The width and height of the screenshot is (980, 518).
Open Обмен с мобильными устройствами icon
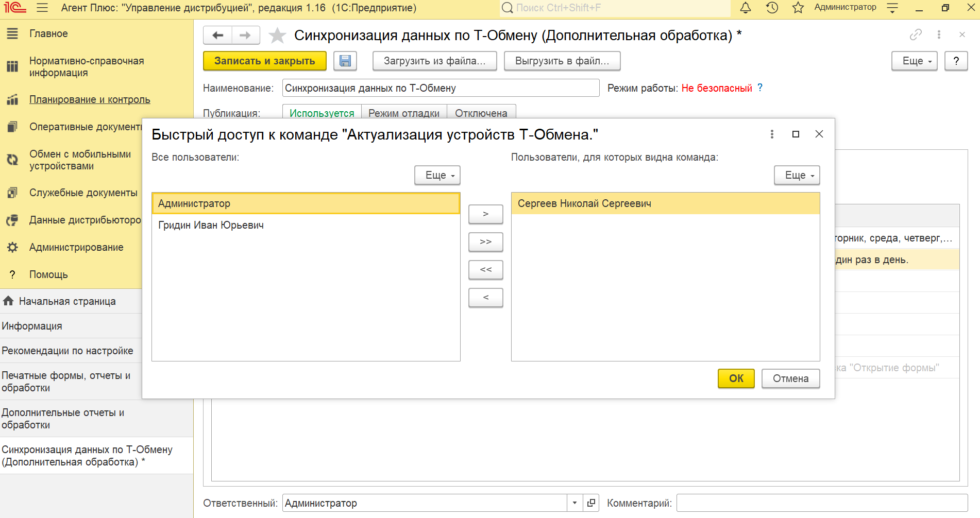point(12,160)
